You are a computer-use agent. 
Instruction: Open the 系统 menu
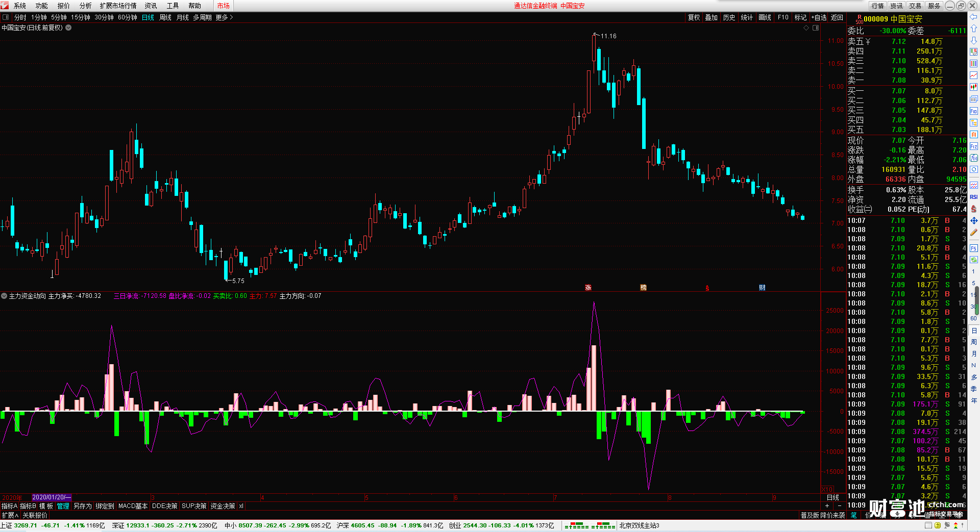tap(20, 6)
